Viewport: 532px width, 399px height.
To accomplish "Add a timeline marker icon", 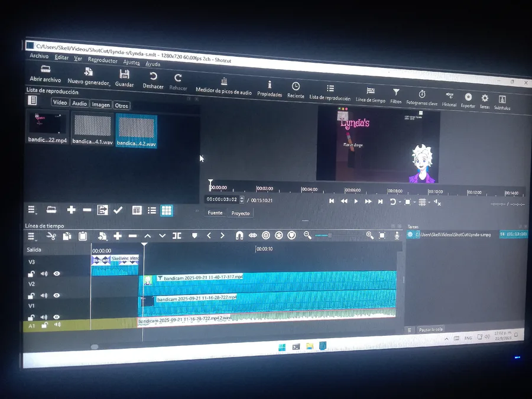I will point(194,235).
